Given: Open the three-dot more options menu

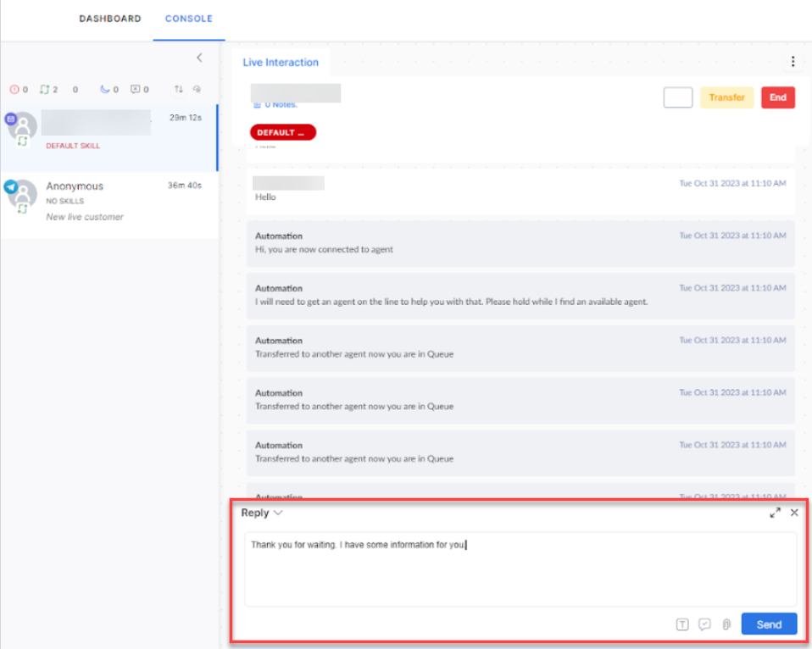Looking at the screenshot, I should point(793,61).
